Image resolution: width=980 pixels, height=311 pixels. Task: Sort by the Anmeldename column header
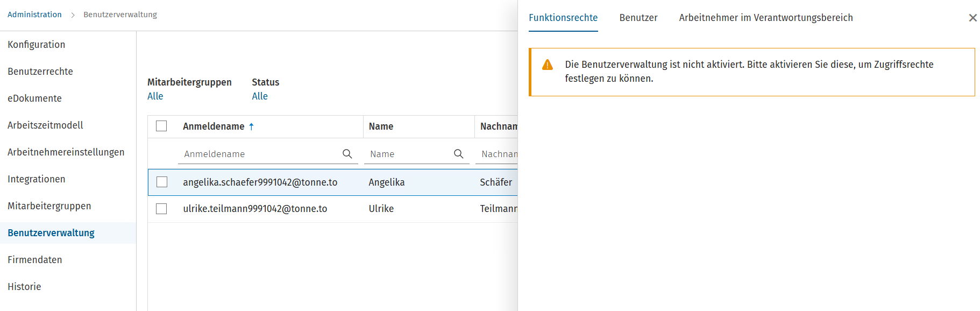[x=214, y=126]
